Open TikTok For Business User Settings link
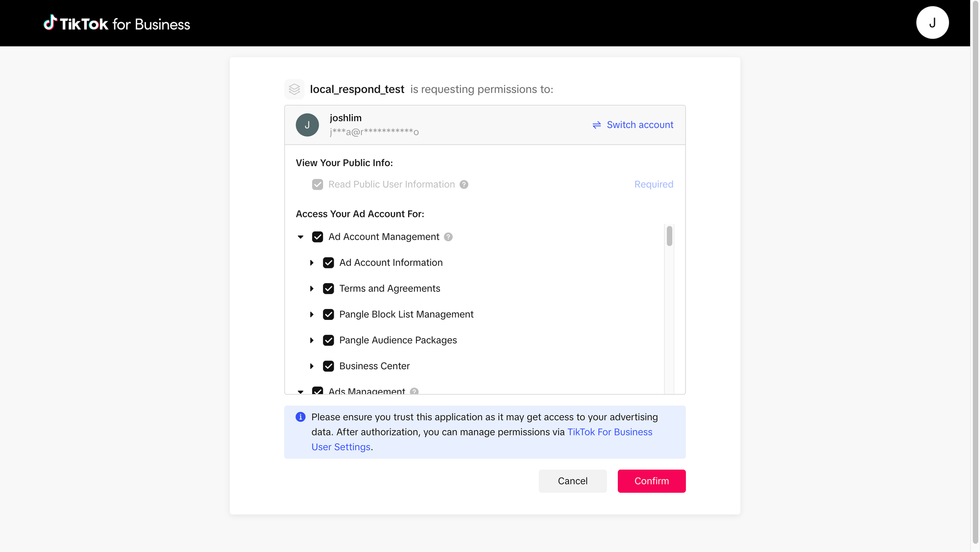Image resolution: width=980 pixels, height=552 pixels. [610, 432]
